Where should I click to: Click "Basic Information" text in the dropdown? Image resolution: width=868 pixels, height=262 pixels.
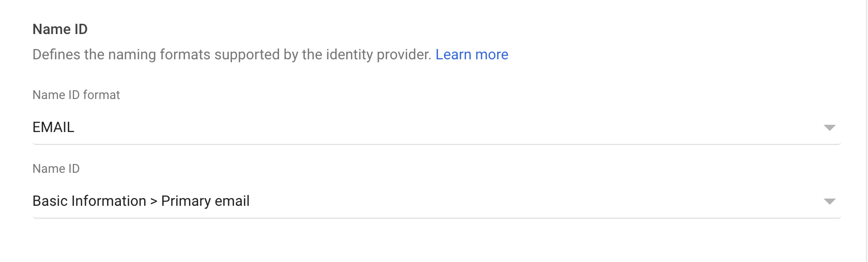(x=89, y=201)
